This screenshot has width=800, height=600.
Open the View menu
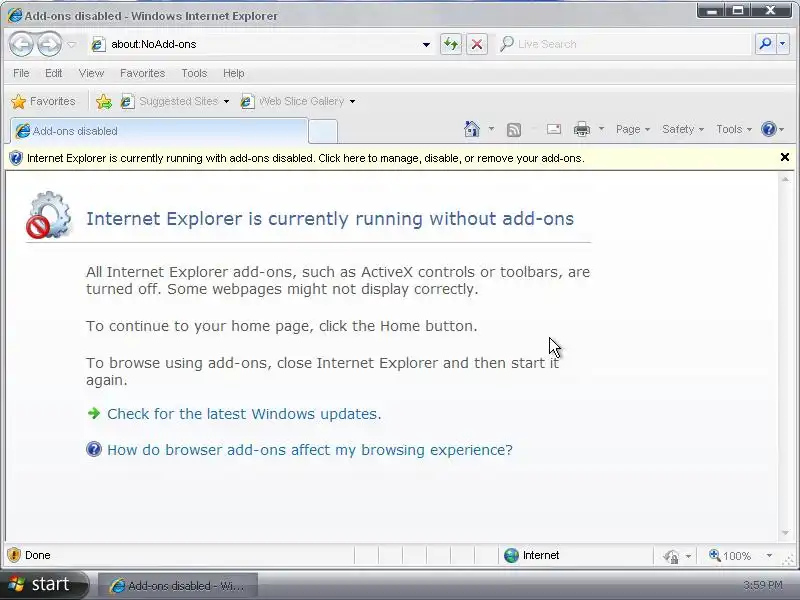[x=91, y=73]
